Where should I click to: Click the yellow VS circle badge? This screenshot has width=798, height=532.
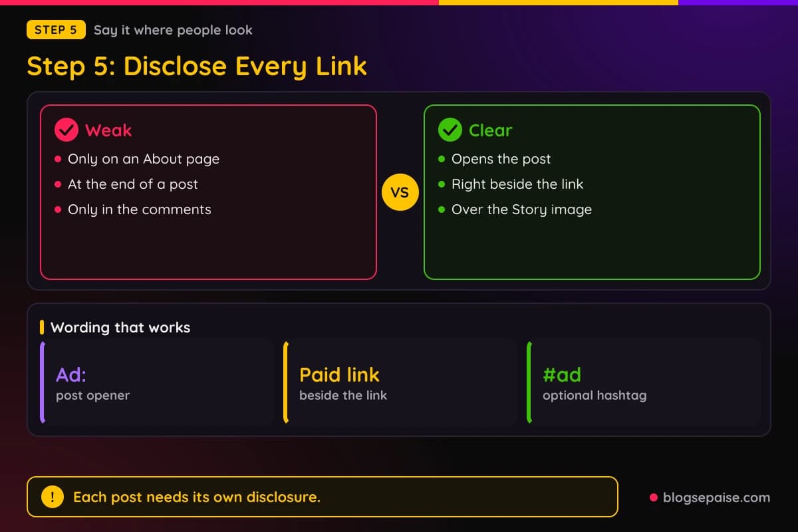coord(400,192)
